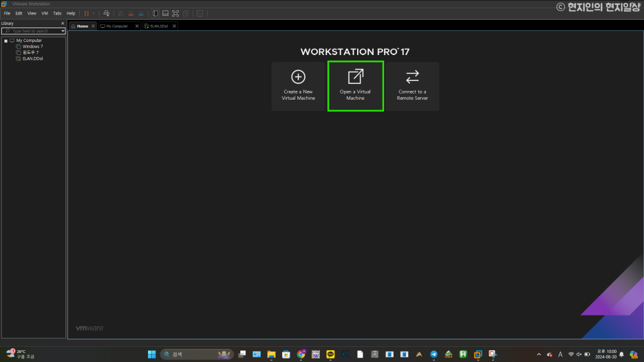Click the Revert to Snapshot toolbar icon
This screenshot has width=644, height=362.
click(x=131, y=14)
